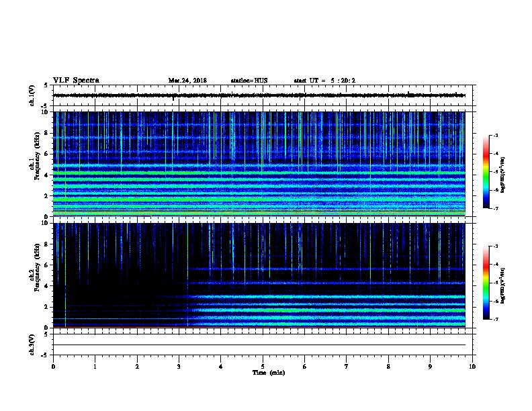Click the ch.1 voltage waveform trace
The image size is (532, 411).
[x=259, y=95]
